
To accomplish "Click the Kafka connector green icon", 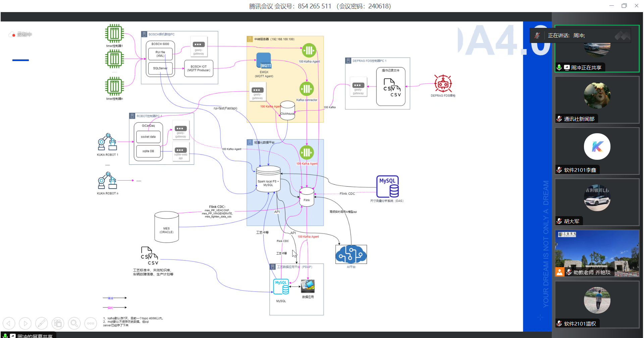I will point(307,89).
